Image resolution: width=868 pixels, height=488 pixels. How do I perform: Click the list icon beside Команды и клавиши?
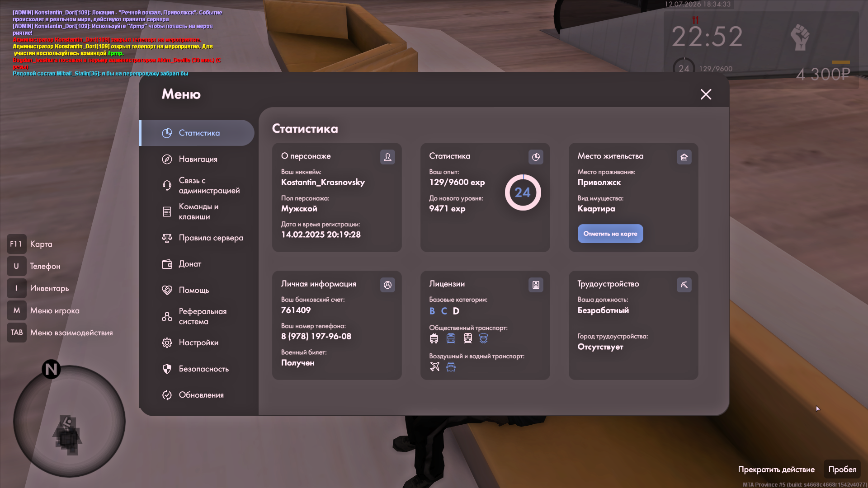click(167, 211)
